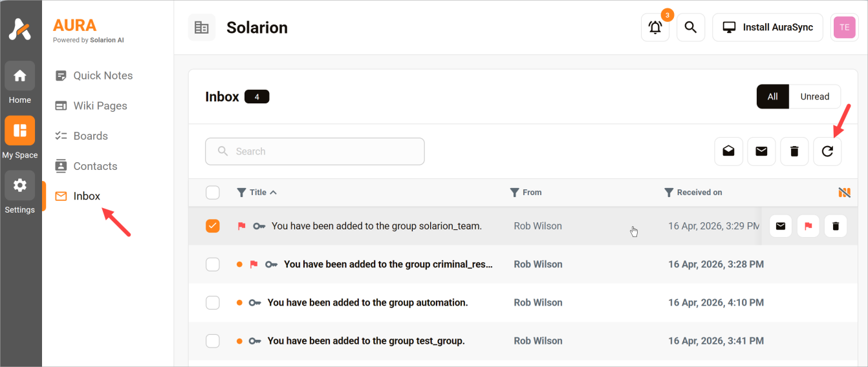Select the test_group message checkbox
This screenshot has width=868, height=367.
[x=213, y=341]
